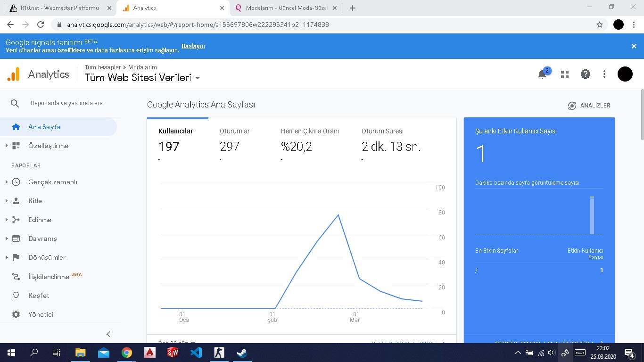Image resolution: width=644 pixels, height=362 pixels.
Task: Open the Yönetici admin label
Action: pos(41,314)
